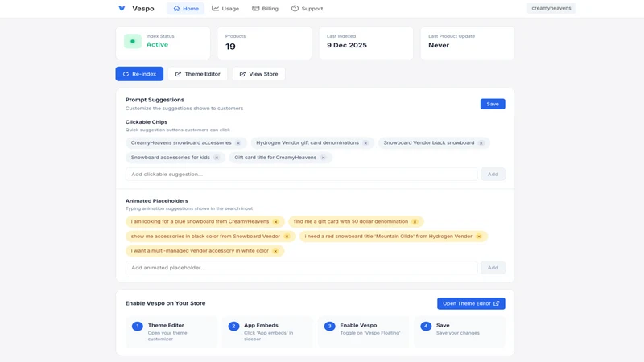Select the 'Snowboard Vendor black snowboard' chip text
644x362 pixels.
point(429,143)
